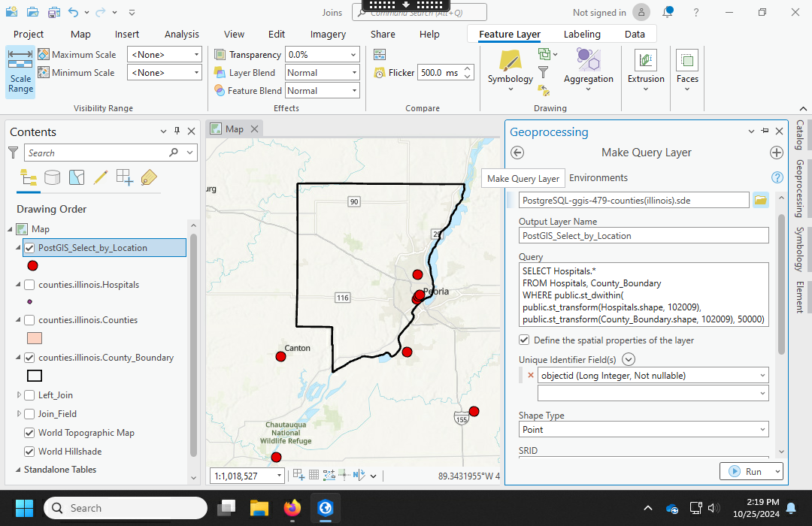Select List By Data Source view icon
Viewport: 812px width, 526px height.
pyautogui.click(x=52, y=177)
